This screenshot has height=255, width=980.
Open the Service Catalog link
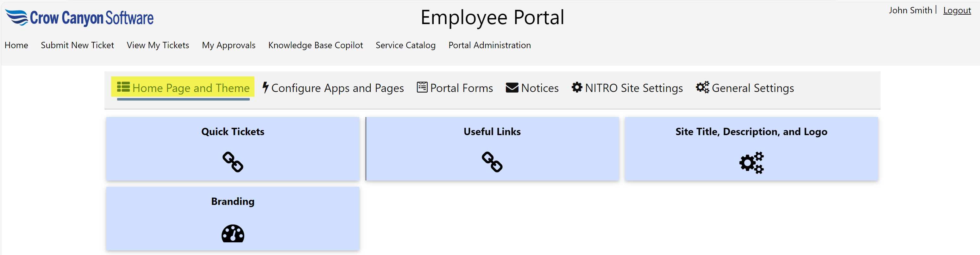click(x=405, y=45)
